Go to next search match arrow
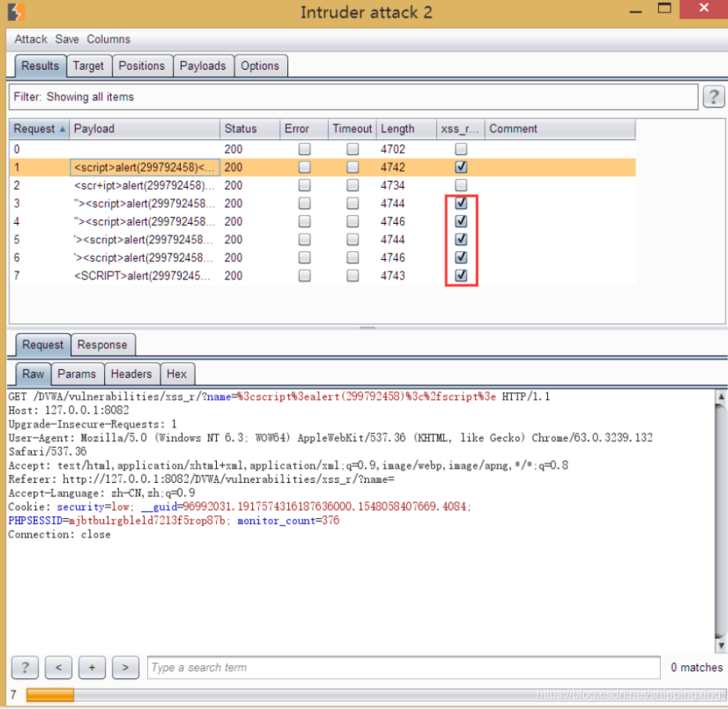 pyautogui.click(x=125, y=668)
